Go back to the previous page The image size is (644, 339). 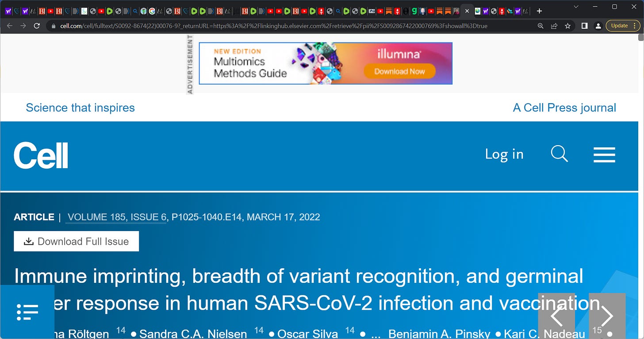click(9, 26)
